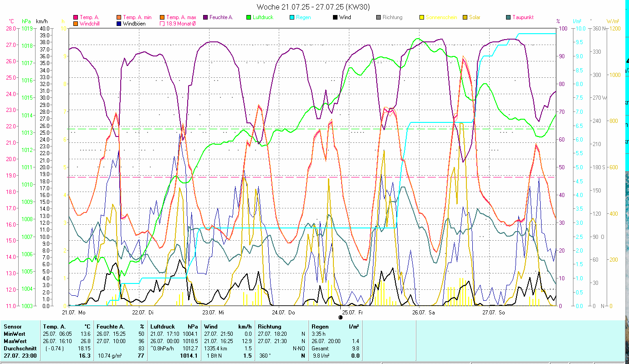629x364 pixels.
Task: Click the maximum wind value 12.9
Action: (x=246, y=341)
